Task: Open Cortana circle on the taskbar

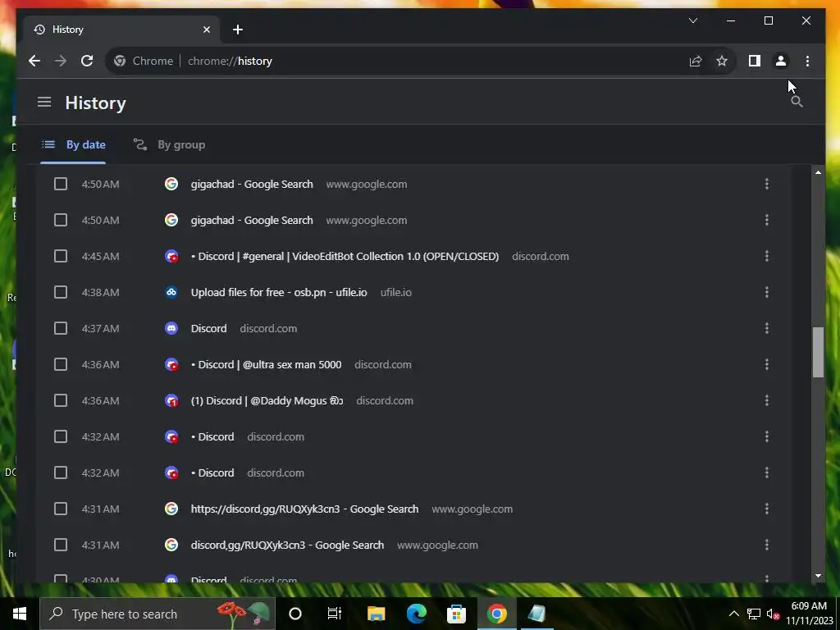Action: coord(295,614)
